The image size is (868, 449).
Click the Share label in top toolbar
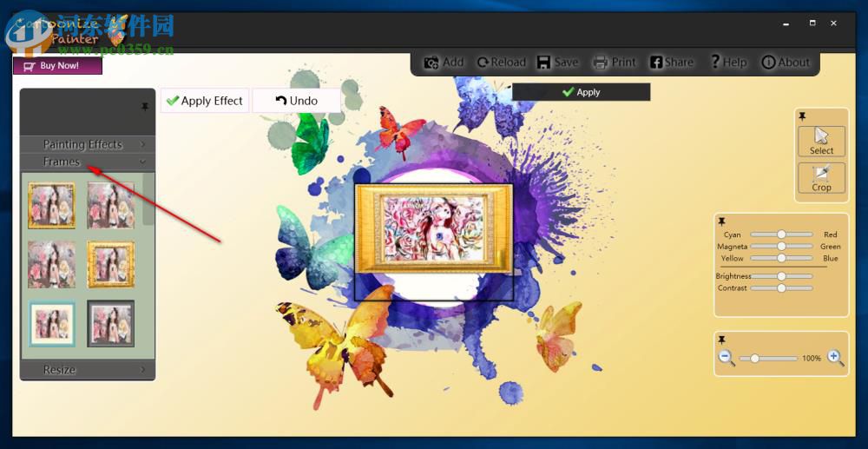680,63
